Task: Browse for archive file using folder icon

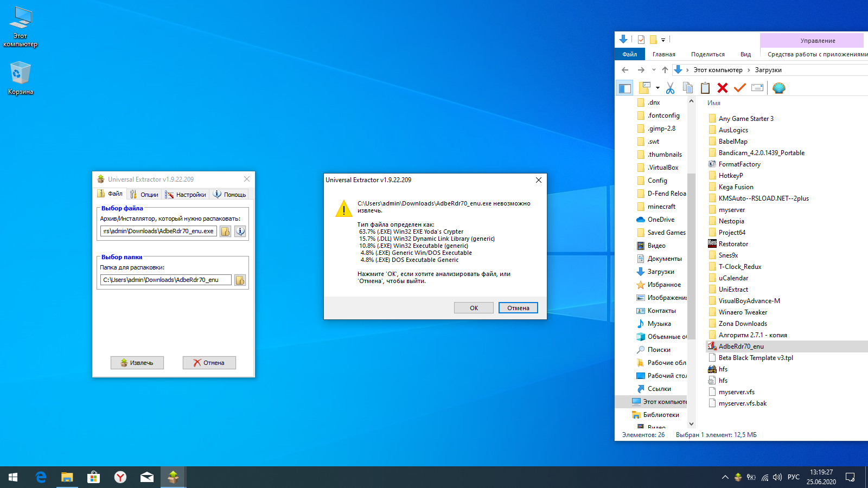Action: (x=225, y=232)
